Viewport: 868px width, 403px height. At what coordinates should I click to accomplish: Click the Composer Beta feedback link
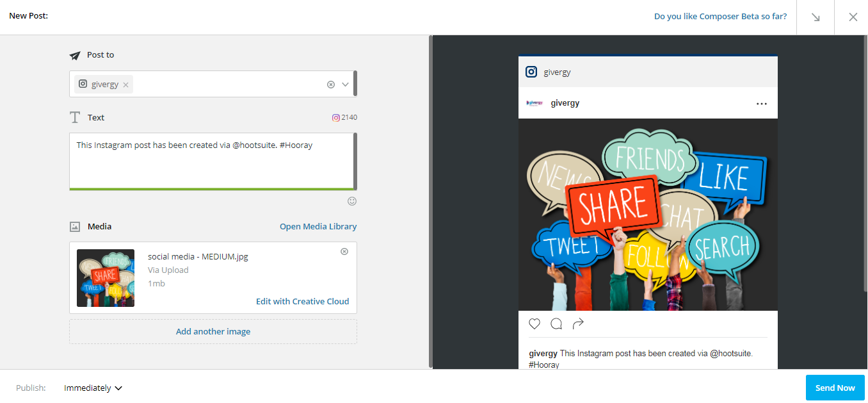pos(721,17)
